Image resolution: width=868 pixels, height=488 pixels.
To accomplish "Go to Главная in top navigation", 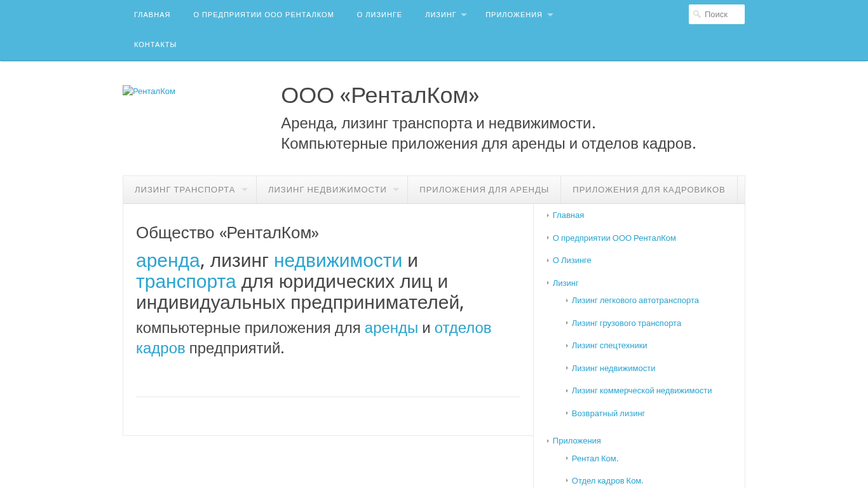I will (x=152, y=15).
